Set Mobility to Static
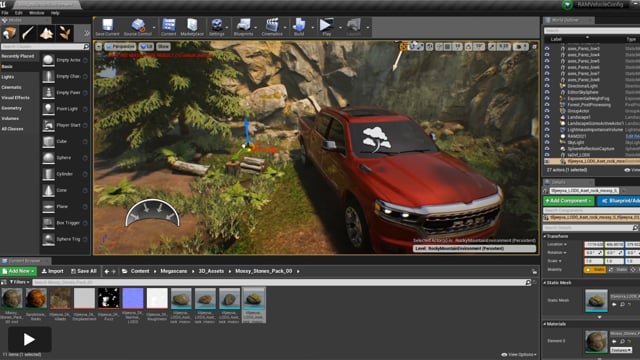Image resolution: width=640 pixels, height=360 pixels. coord(595,270)
